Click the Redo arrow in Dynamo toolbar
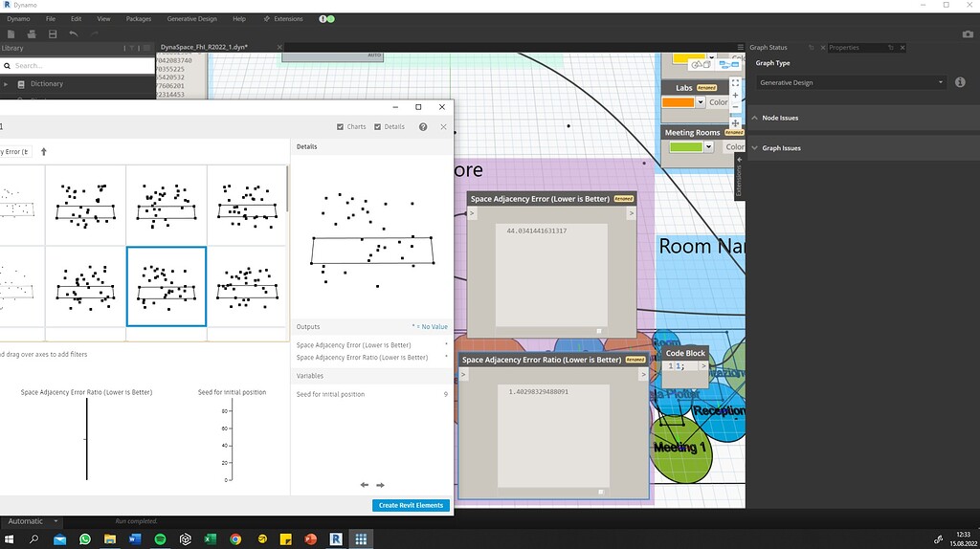This screenshot has width=980, height=549. [x=95, y=33]
